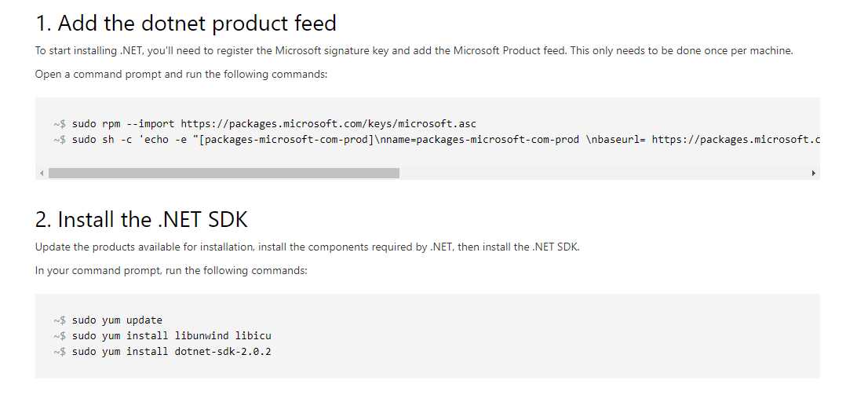Click the "In your command prompt" instruction line
Viewport: 868px width, 395px height.
tap(171, 271)
